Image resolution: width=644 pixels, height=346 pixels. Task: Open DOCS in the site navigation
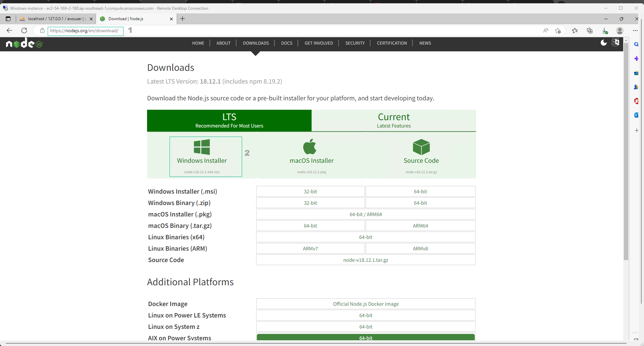287,43
